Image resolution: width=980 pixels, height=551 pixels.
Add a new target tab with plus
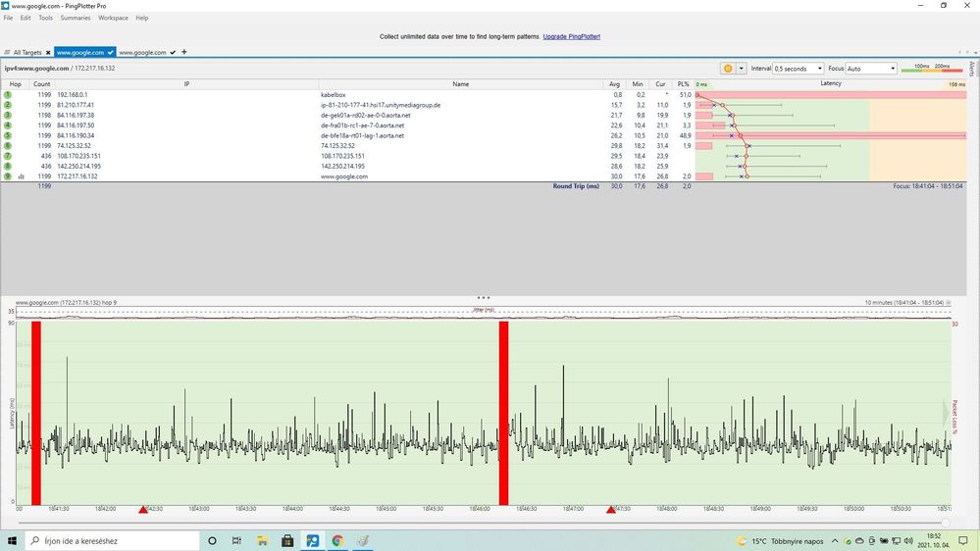183,52
